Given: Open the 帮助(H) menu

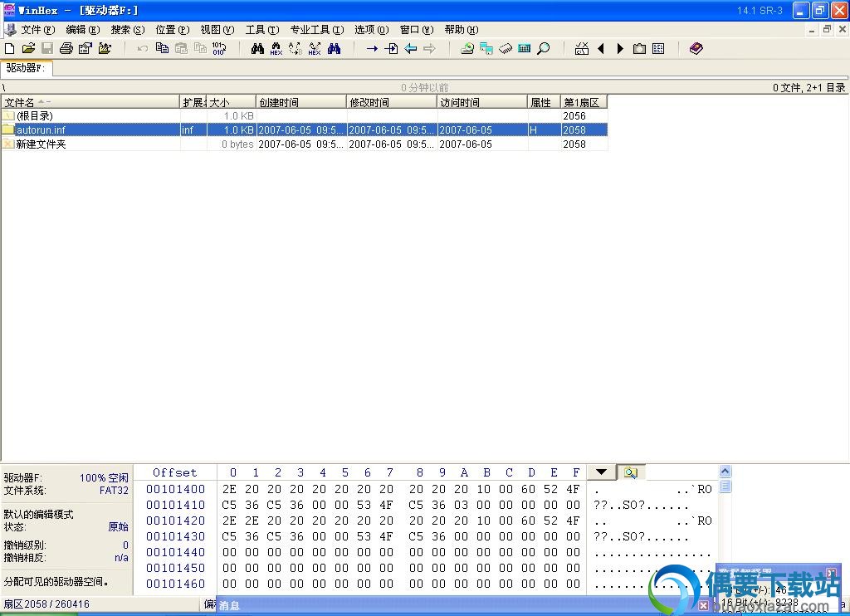Looking at the screenshot, I should click(x=462, y=30).
